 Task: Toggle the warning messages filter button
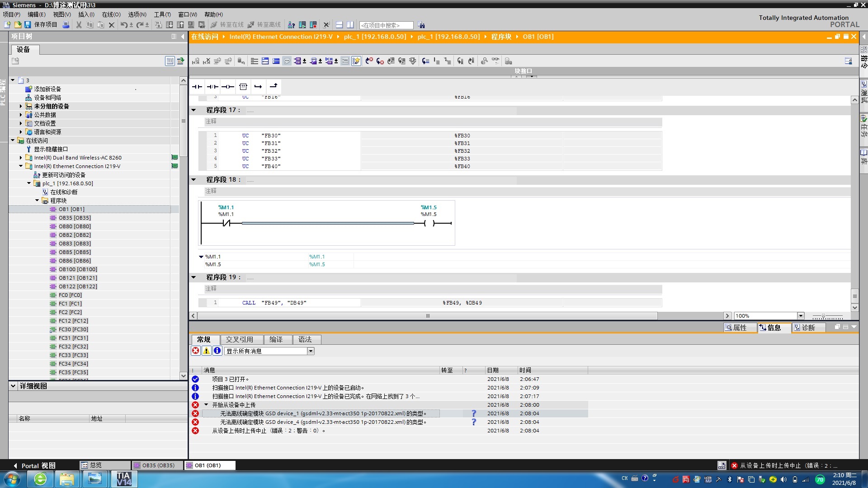(x=207, y=351)
